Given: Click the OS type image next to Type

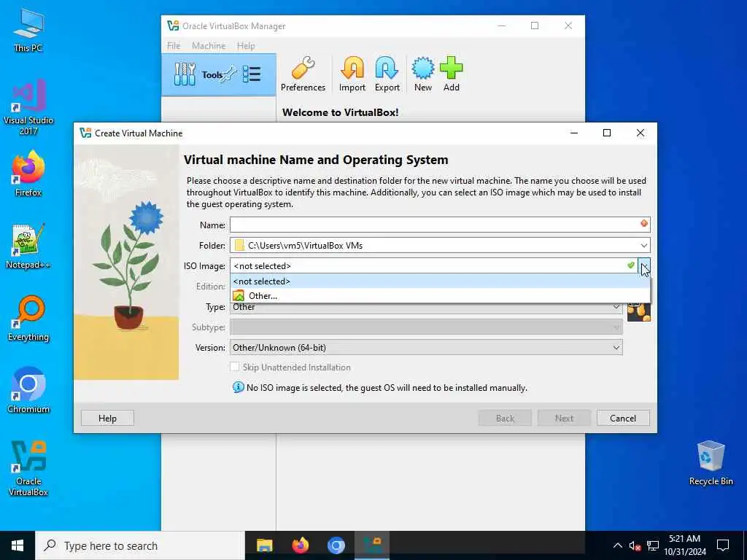Looking at the screenshot, I should pos(639,312).
